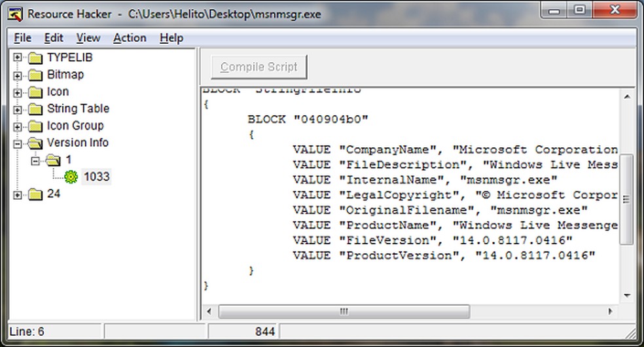Click the "OriginalFilename" value line
This screenshot has height=347, width=644.
(440, 211)
